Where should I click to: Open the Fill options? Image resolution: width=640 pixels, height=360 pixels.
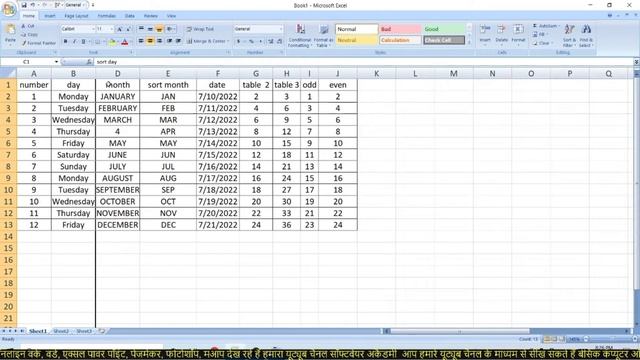pyautogui.click(x=540, y=35)
